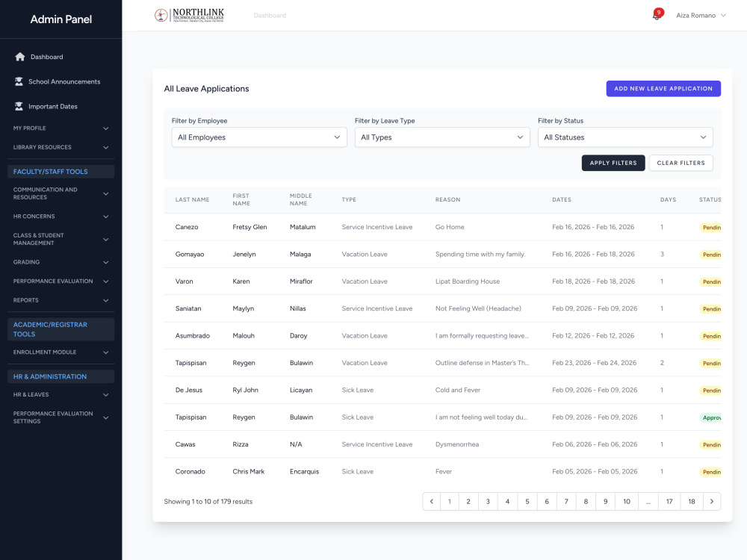Select HR & Administration heading
The image size is (747, 560).
(61, 376)
